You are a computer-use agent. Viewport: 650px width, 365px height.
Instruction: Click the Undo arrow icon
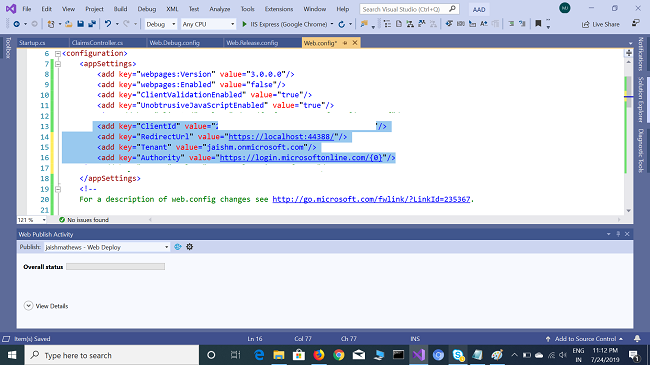108,24
